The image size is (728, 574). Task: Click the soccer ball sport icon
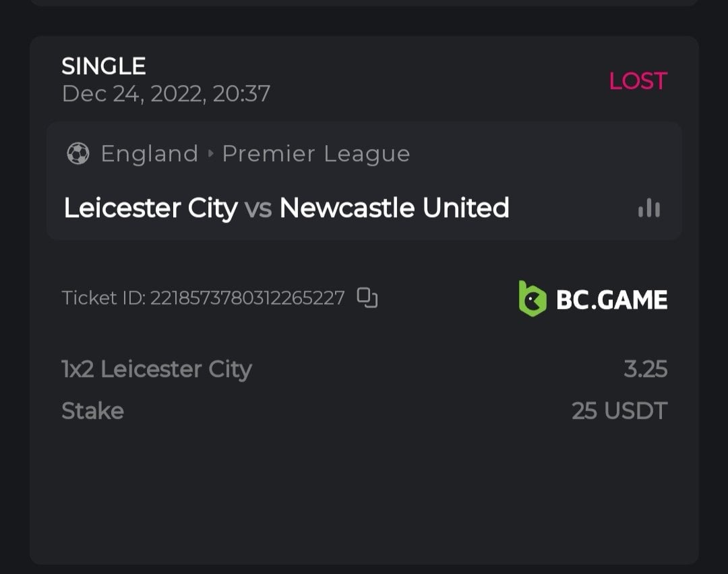click(x=78, y=154)
